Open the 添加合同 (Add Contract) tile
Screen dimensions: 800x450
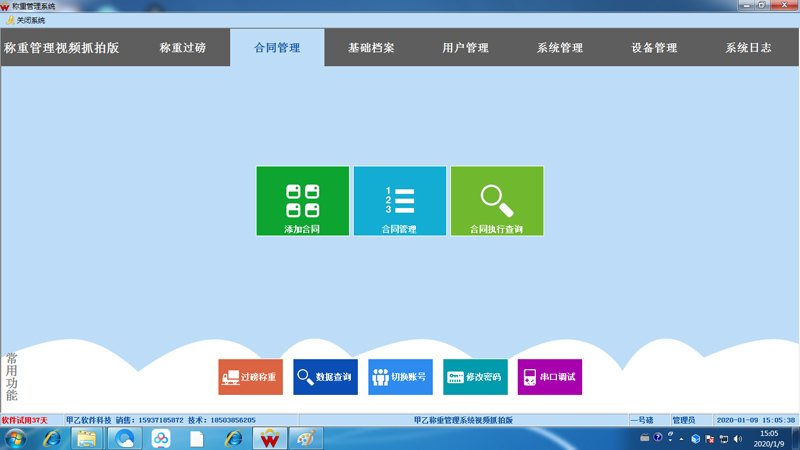click(302, 201)
